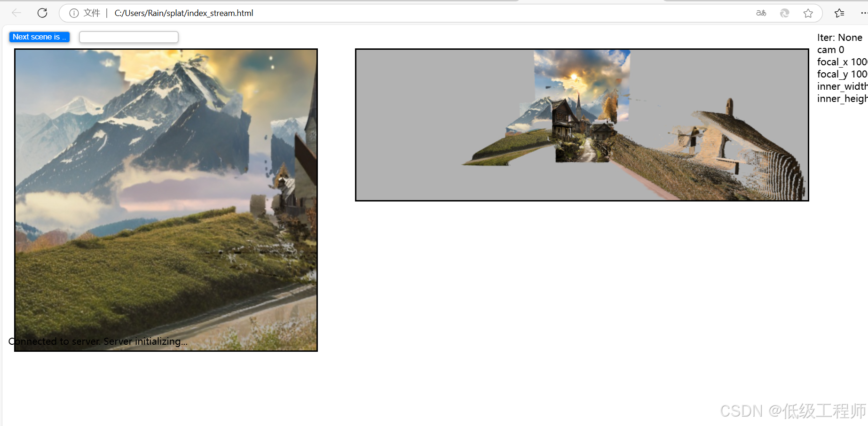The width and height of the screenshot is (868, 426).
Task: Focus the empty text box beside Next scene
Action: point(128,37)
